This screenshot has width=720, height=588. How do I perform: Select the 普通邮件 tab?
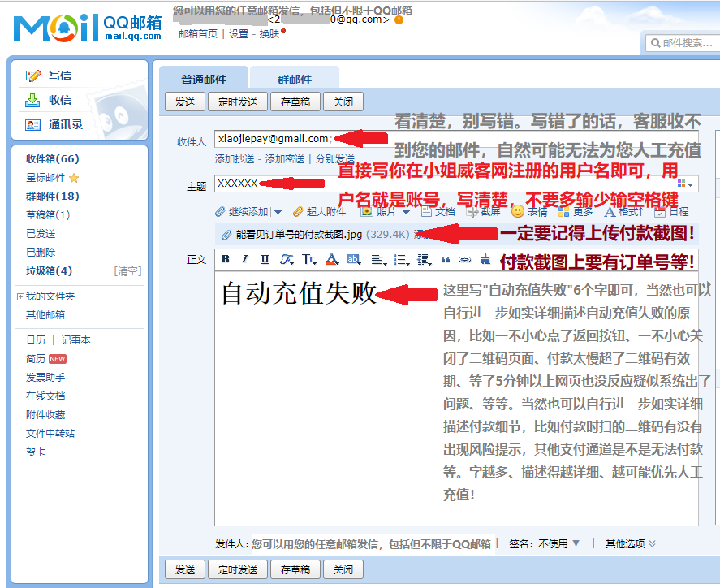[204, 80]
